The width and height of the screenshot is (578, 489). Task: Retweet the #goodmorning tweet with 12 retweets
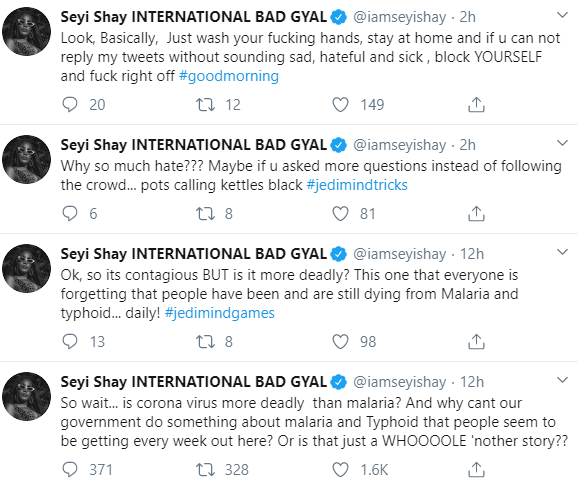click(x=205, y=105)
